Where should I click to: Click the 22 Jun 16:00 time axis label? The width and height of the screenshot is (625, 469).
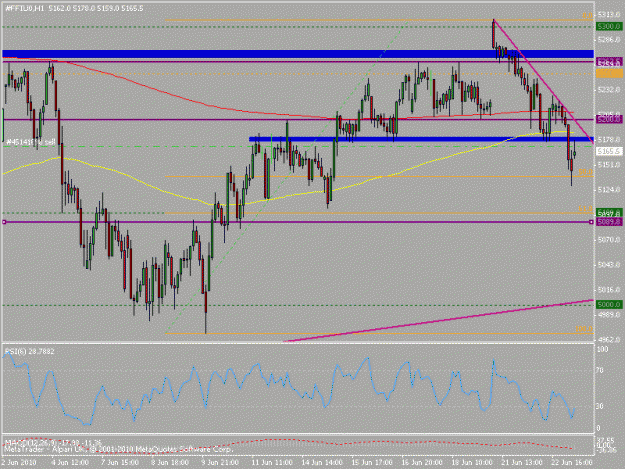click(x=572, y=463)
